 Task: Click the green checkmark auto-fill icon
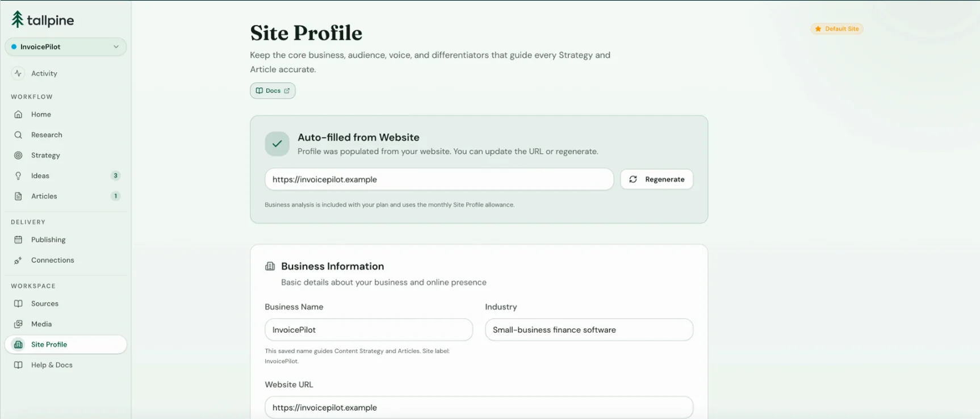point(277,144)
